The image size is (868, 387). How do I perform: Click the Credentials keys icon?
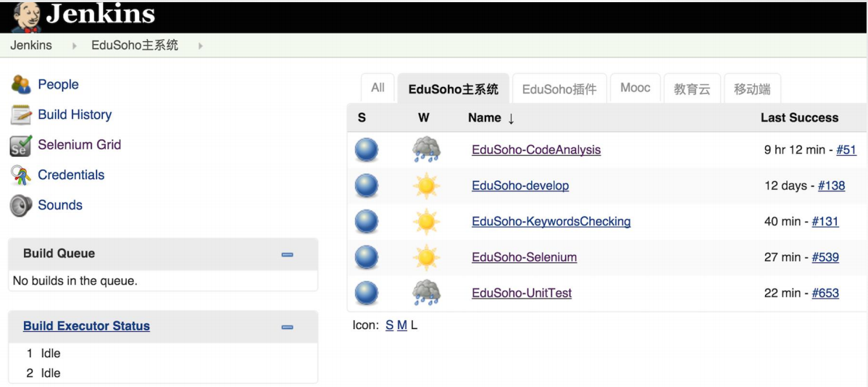pyautogui.click(x=21, y=175)
